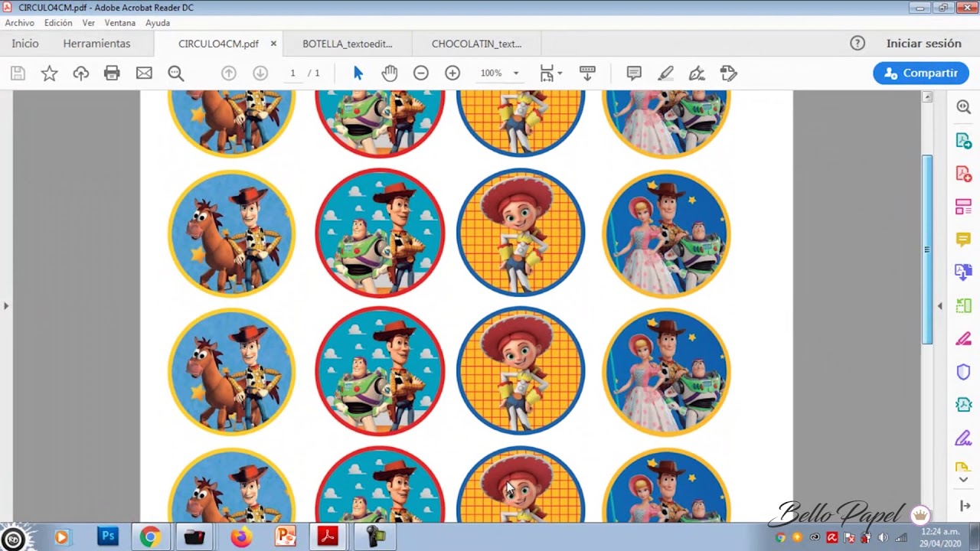This screenshot has width=980, height=551.
Task: Open Organize pages tool in right pane
Action: (x=963, y=207)
